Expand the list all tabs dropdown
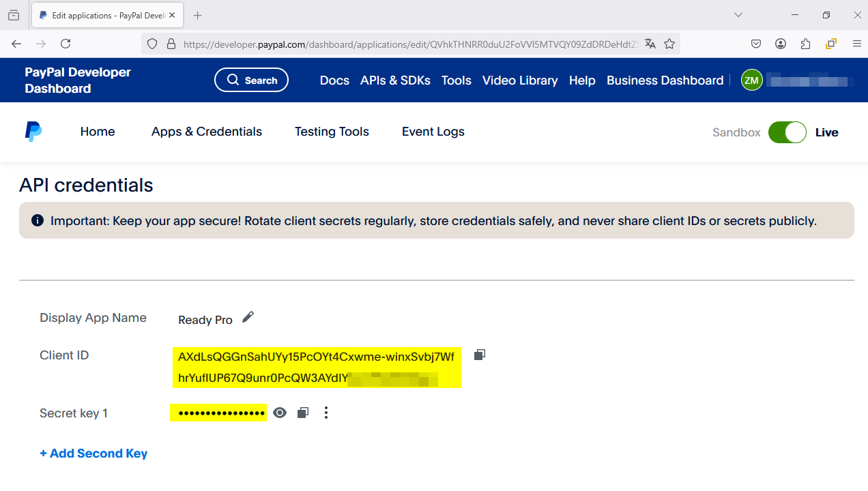 [738, 15]
